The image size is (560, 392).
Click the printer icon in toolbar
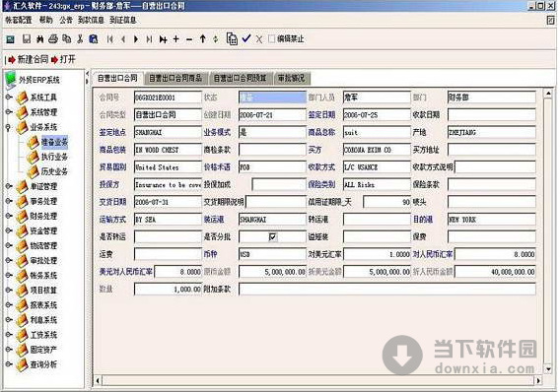pyautogui.click(x=53, y=38)
